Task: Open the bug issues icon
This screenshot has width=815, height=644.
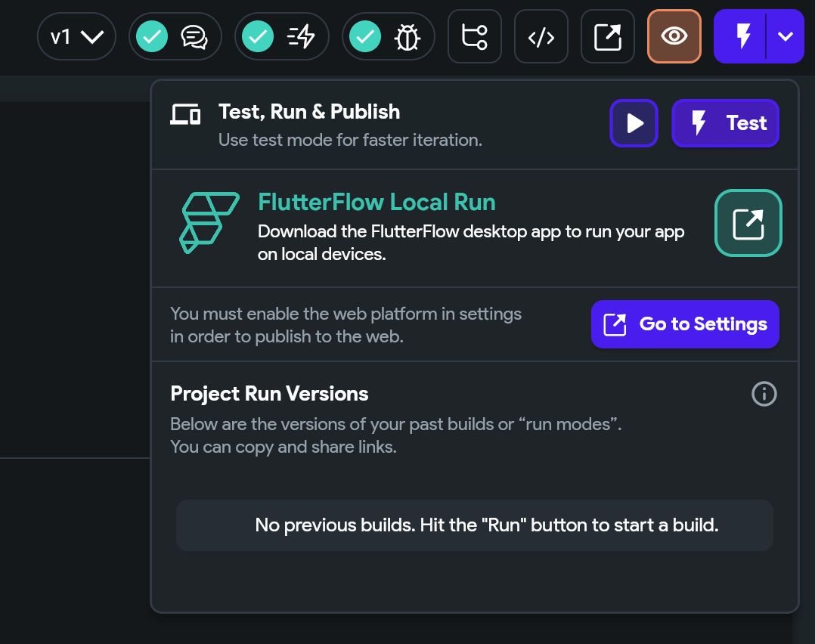Action: (407, 38)
